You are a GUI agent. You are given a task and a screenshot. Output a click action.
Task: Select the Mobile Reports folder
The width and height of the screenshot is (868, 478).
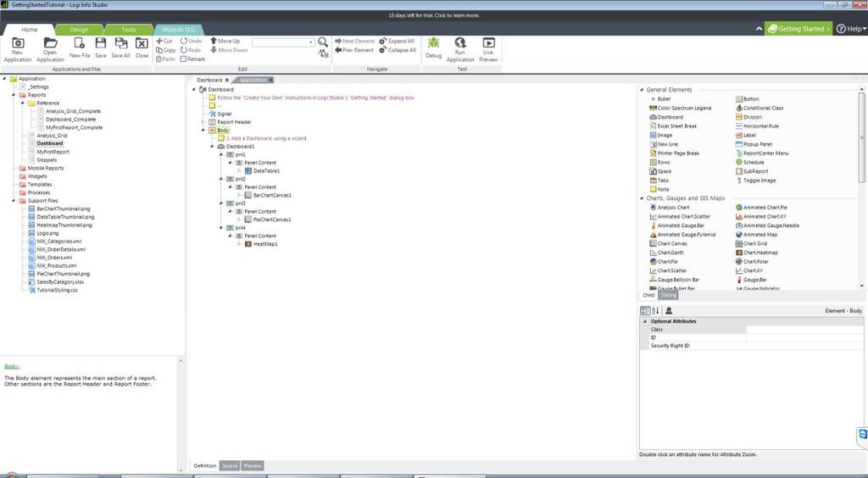click(46, 168)
